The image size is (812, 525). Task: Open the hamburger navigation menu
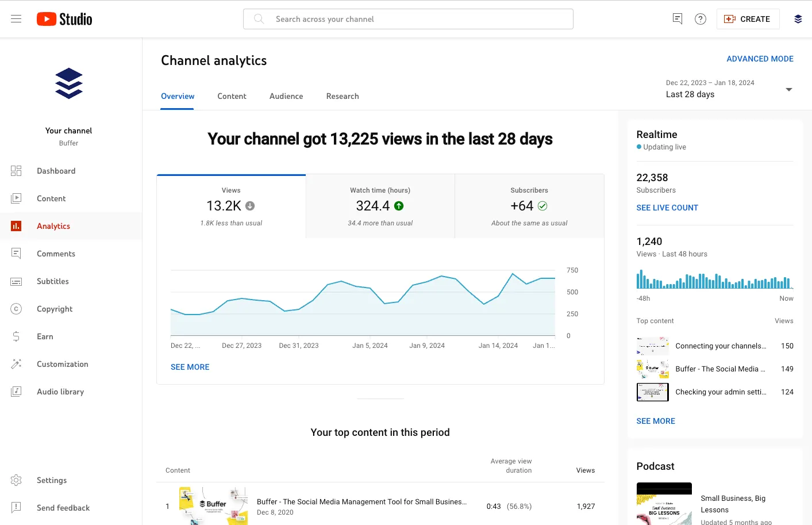point(16,19)
